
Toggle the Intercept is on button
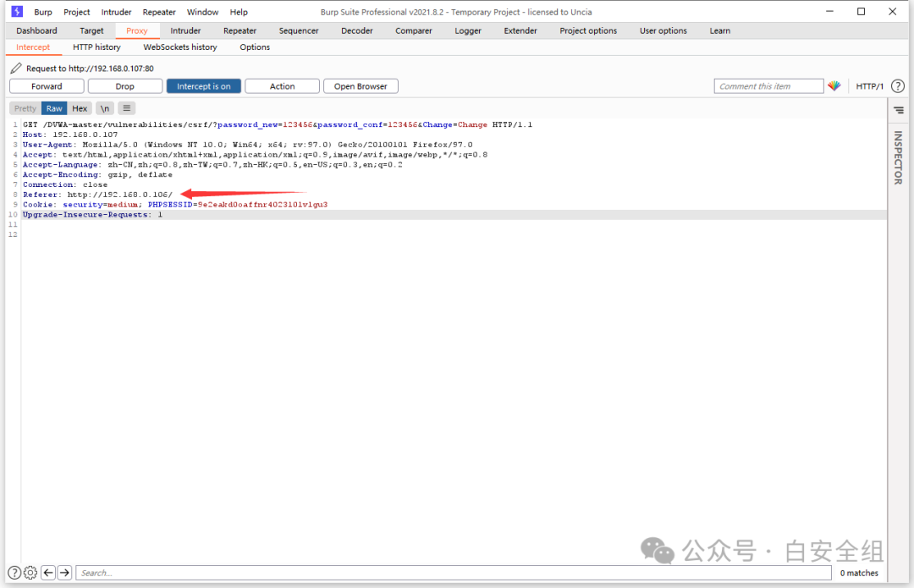click(x=203, y=86)
